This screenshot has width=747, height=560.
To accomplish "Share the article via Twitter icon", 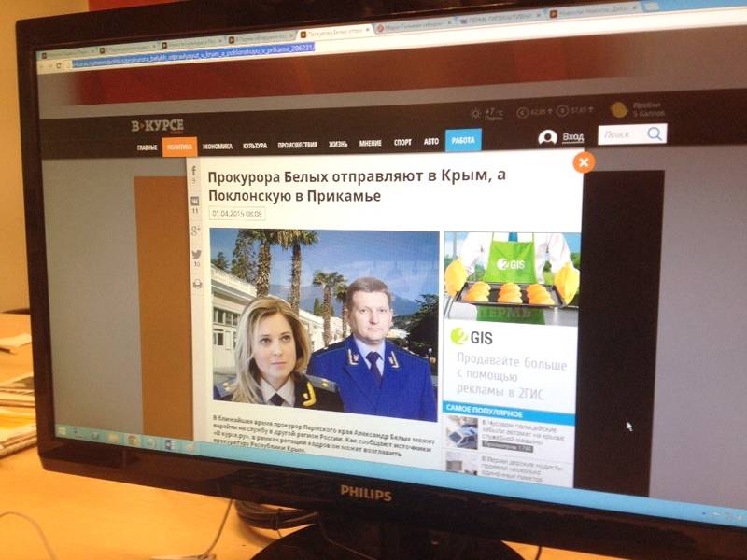I will 196,255.
